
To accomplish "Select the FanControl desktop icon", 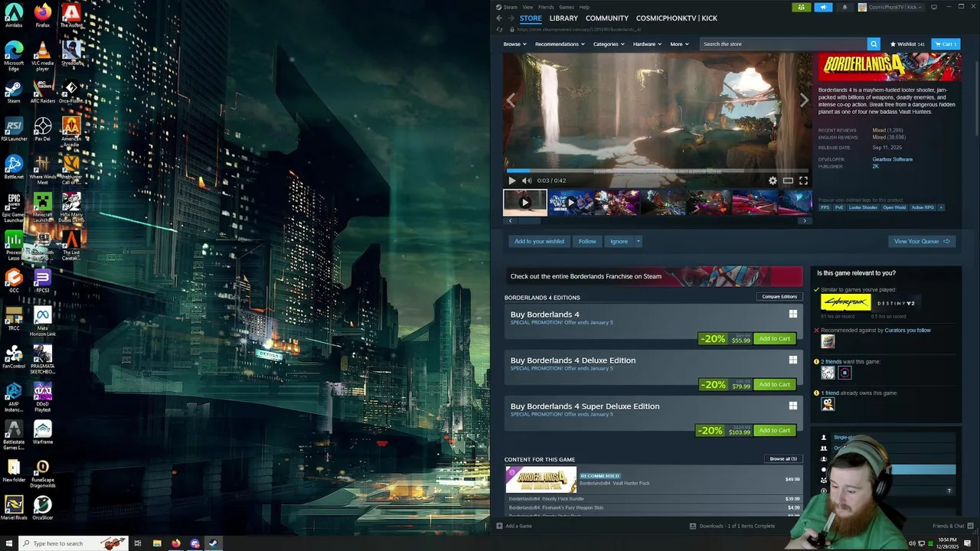I will coord(14,357).
